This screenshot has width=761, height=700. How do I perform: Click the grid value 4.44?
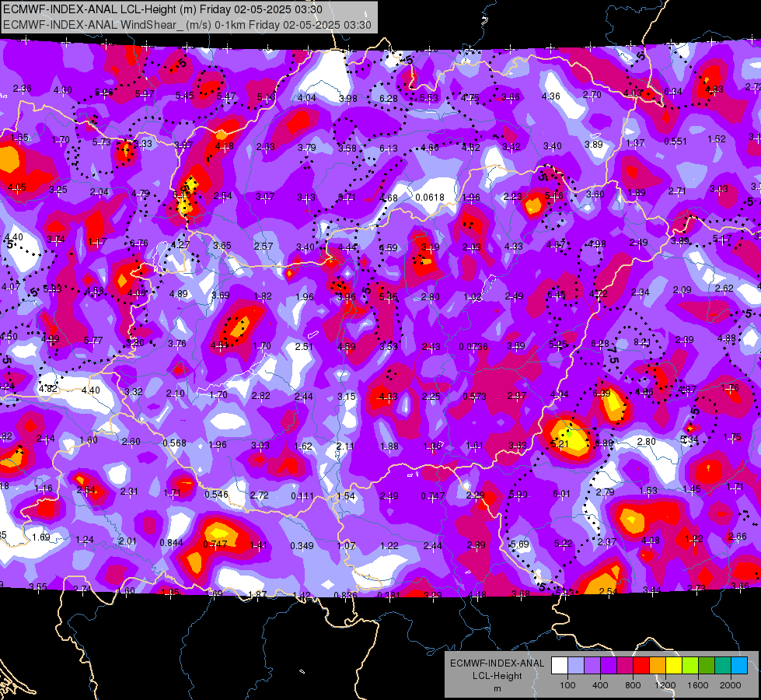(x=347, y=248)
